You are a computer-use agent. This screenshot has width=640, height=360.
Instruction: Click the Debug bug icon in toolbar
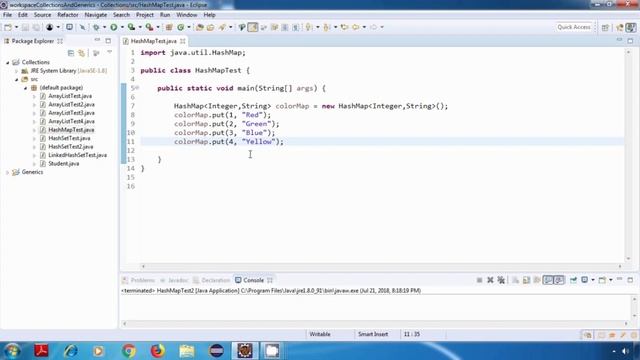96,27
